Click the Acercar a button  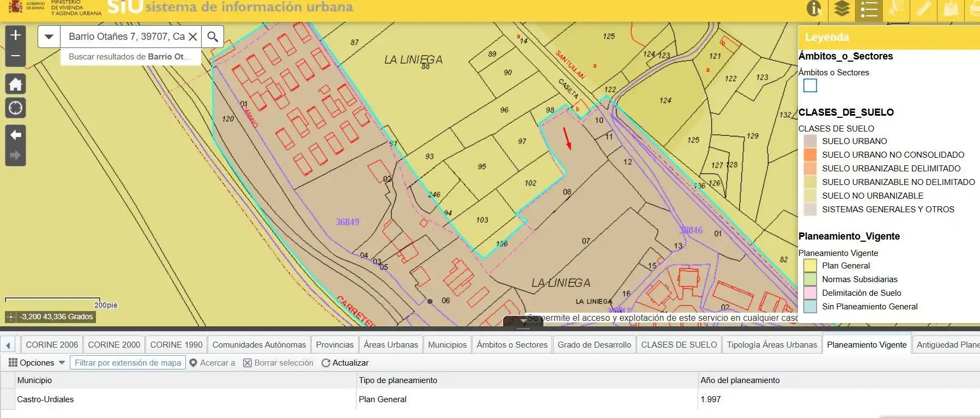(x=212, y=363)
